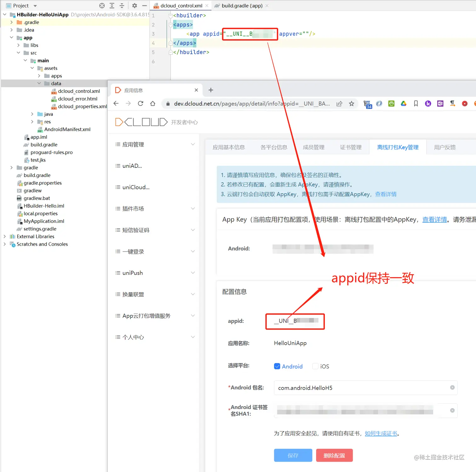The width and height of the screenshot is (476, 472).
Task: Expand 应用管理 sidebar menu
Action: (155, 144)
